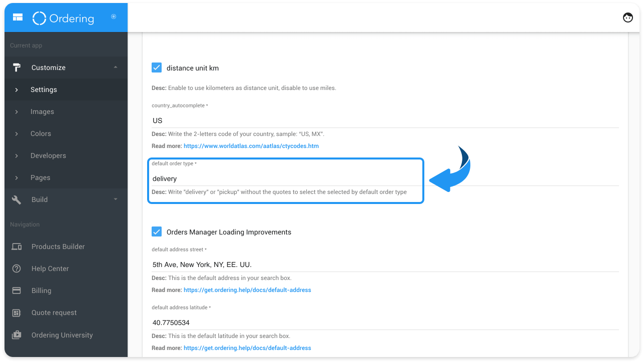
Task: Click the 'distance unit km' label
Action: click(193, 68)
